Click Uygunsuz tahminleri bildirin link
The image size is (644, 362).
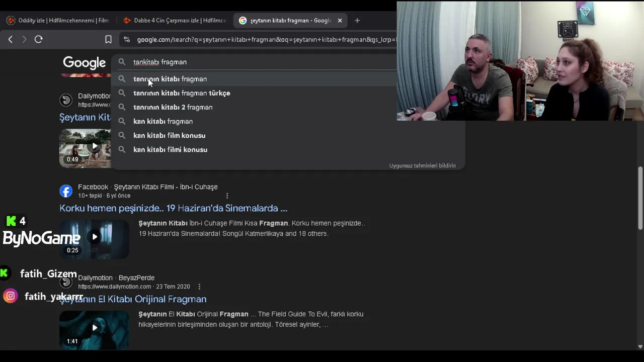tap(422, 165)
